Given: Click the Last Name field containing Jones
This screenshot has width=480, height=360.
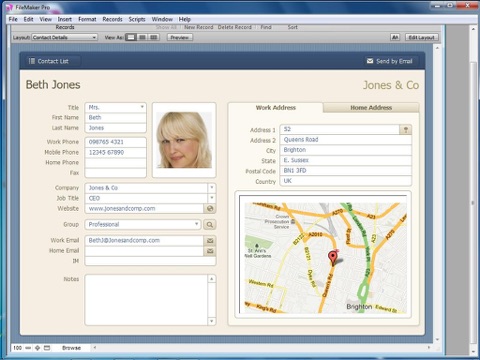Looking at the screenshot, I should [115, 128].
